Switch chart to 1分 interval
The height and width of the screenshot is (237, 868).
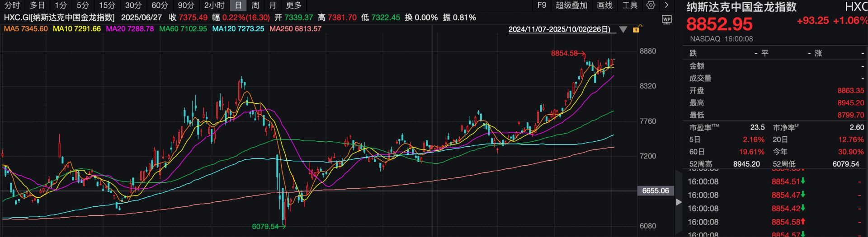click(61, 5)
